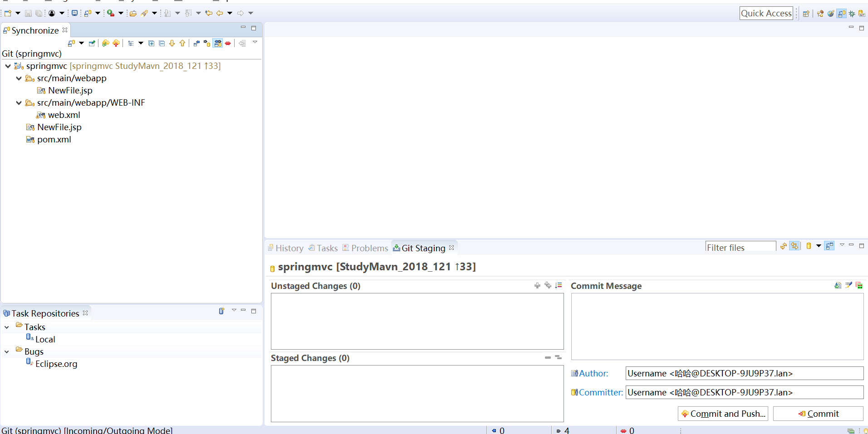This screenshot has height=434, width=868.
Task: Click the Commit and Push button
Action: pos(723,414)
